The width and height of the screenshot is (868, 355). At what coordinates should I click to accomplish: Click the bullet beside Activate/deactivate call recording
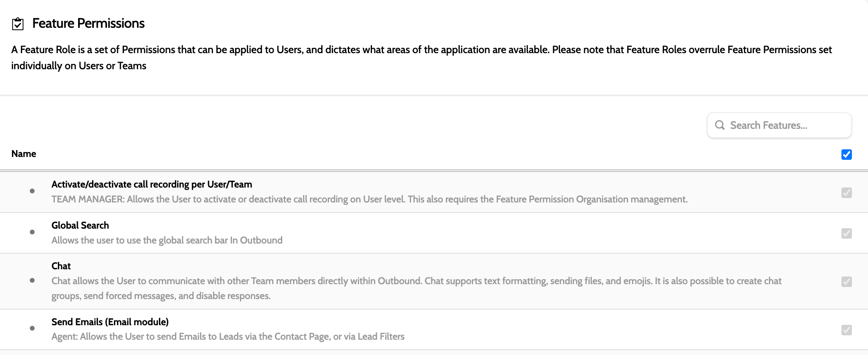tap(32, 191)
